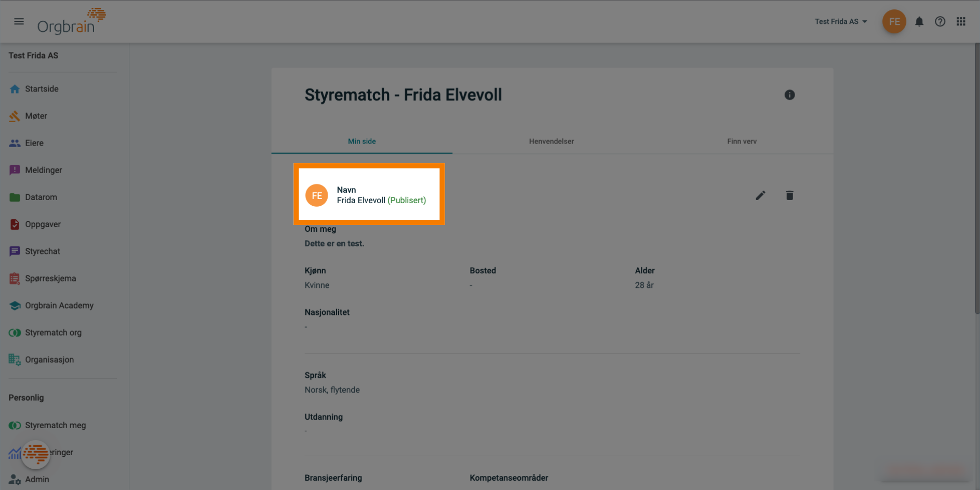
Task: Click the info icon next to Styrematch title
Action: [789, 95]
